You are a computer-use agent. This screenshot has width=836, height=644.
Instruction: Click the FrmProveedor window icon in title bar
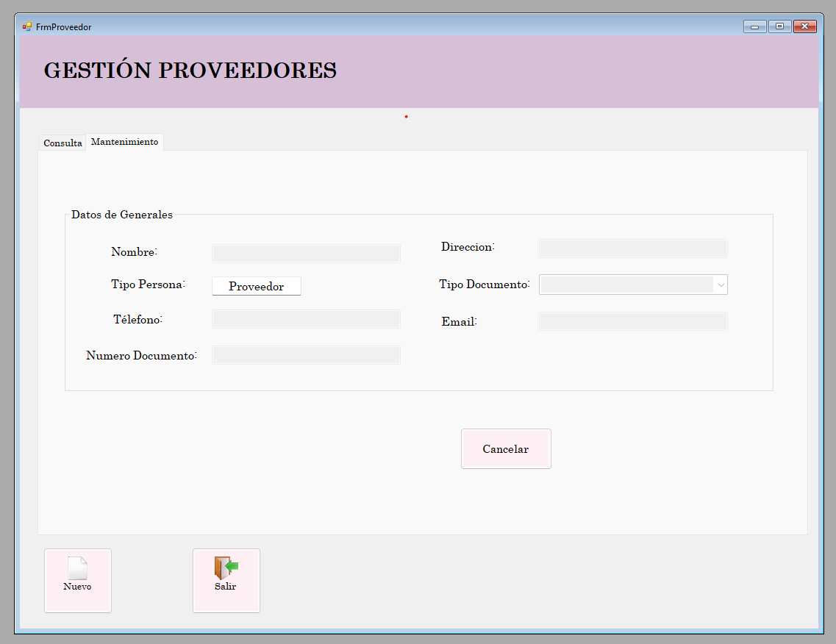[x=27, y=26]
